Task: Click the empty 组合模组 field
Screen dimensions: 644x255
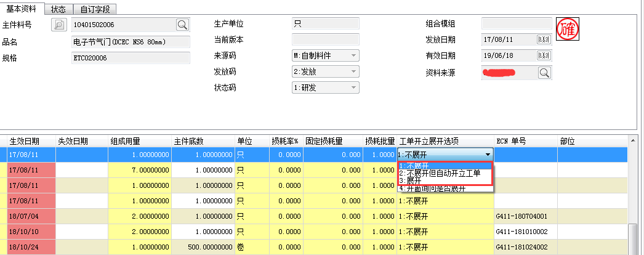Action: (517, 24)
